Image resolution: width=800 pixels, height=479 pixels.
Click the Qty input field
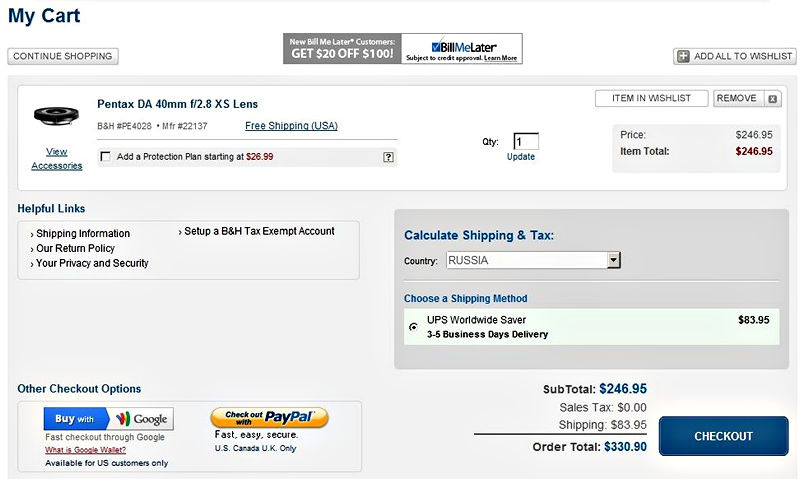(526, 142)
